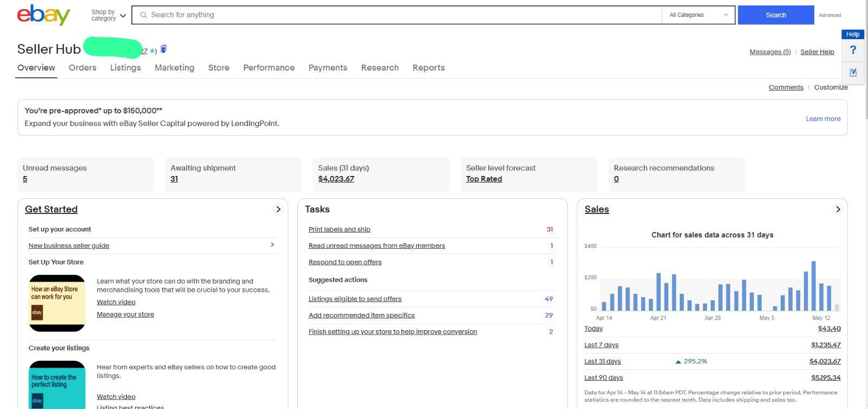Open New business seller guide link
Image resolution: width=868 pixels, height=409 pixels.
click(69, 246)
